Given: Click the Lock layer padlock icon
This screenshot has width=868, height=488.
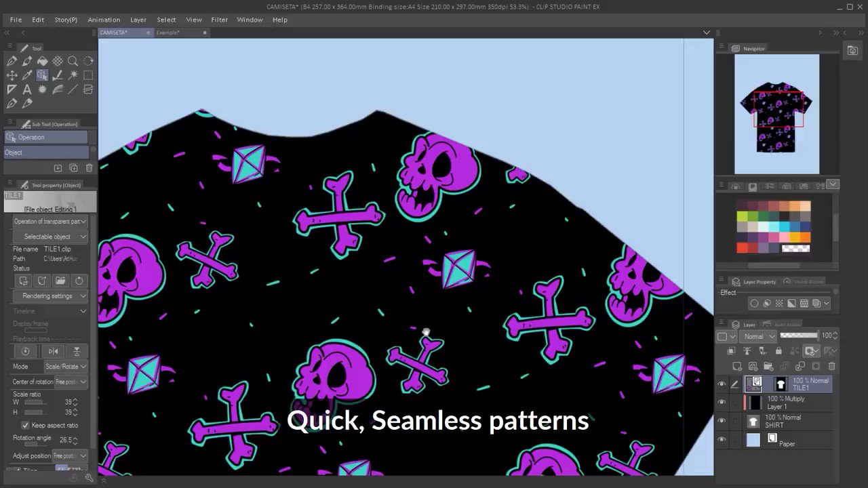Looking at the screenshot, I should tap(778, 351).
